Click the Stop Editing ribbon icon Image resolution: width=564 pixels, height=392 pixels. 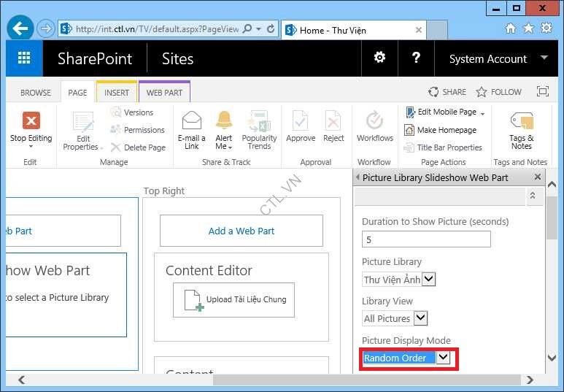coord(31,121)
